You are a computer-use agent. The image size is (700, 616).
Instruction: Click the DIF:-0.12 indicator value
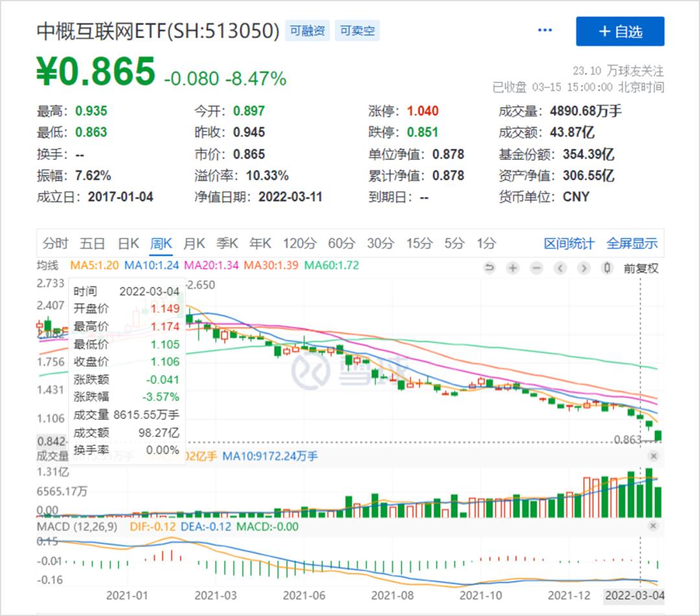153,527
